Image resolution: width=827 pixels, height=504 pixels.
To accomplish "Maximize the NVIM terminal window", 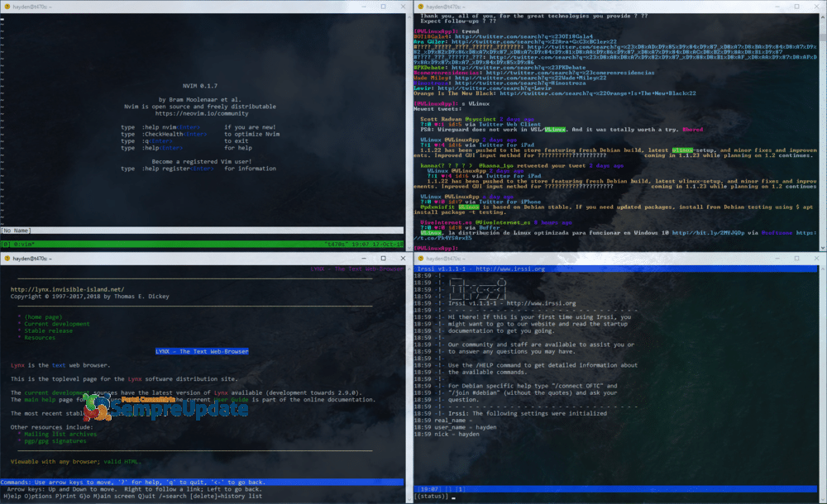I will (x=384, y=7).
